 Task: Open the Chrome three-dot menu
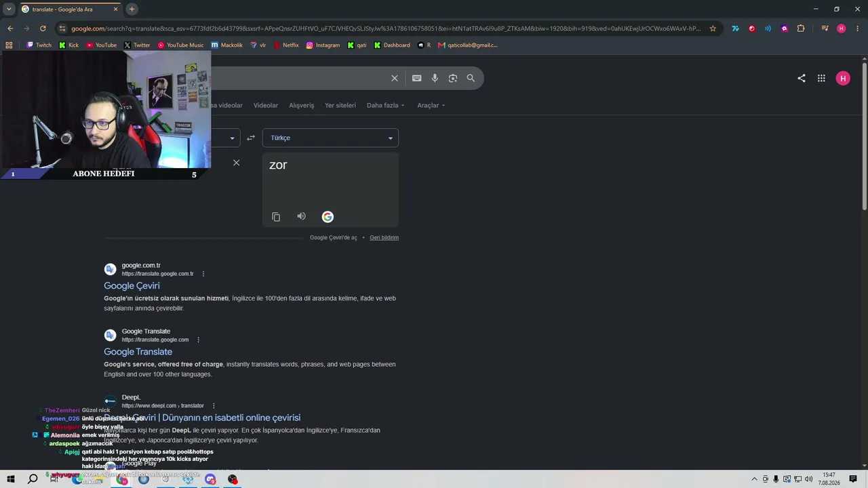[857, 28]
